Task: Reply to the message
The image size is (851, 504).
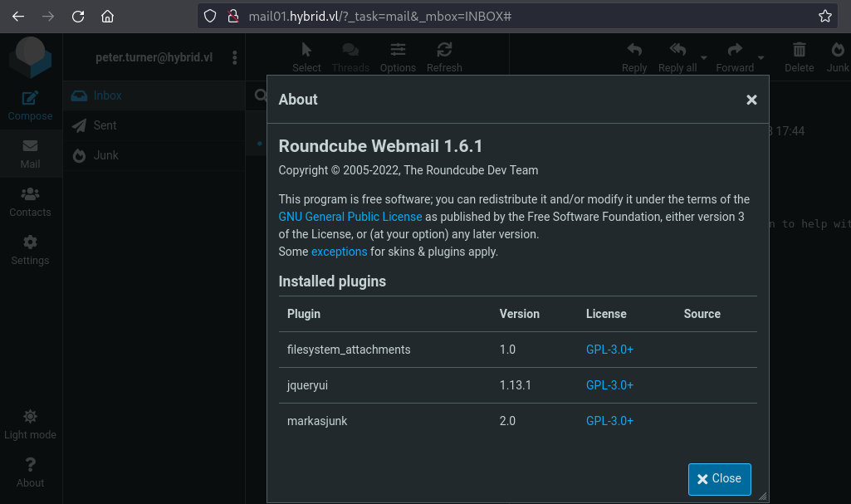Action: click(634, 57)
